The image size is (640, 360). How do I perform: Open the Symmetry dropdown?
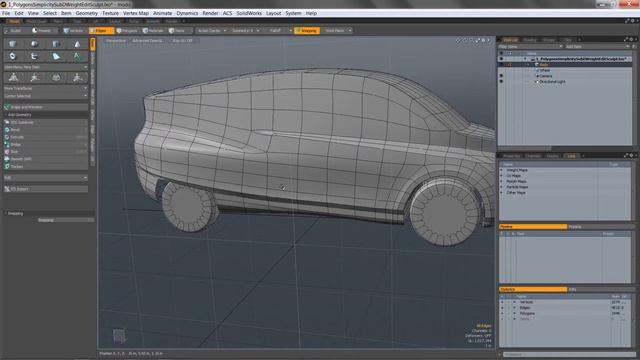245,31
